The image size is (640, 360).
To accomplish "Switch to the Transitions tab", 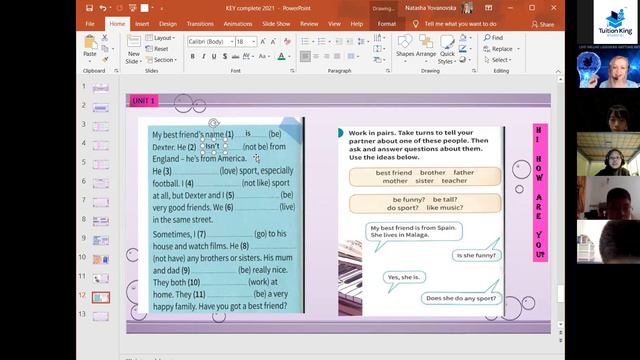I will (200, 24).
